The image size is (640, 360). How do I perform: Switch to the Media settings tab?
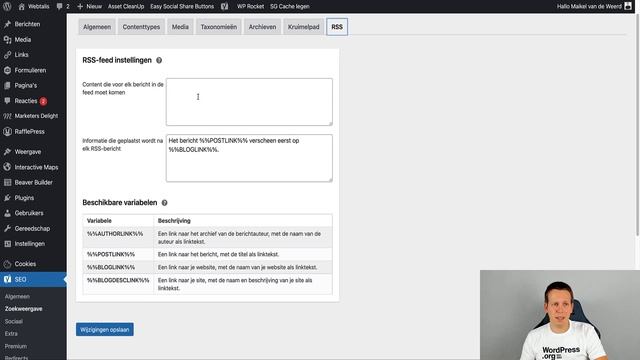coord(180,27)
